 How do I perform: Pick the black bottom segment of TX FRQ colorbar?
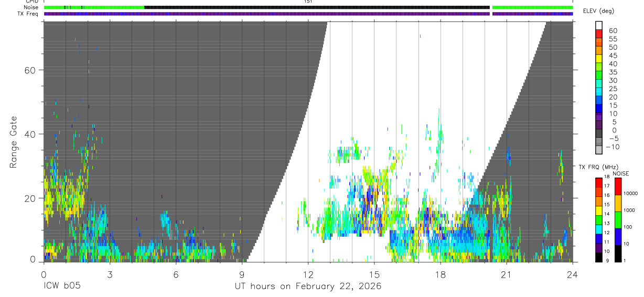tap(599, 257)
